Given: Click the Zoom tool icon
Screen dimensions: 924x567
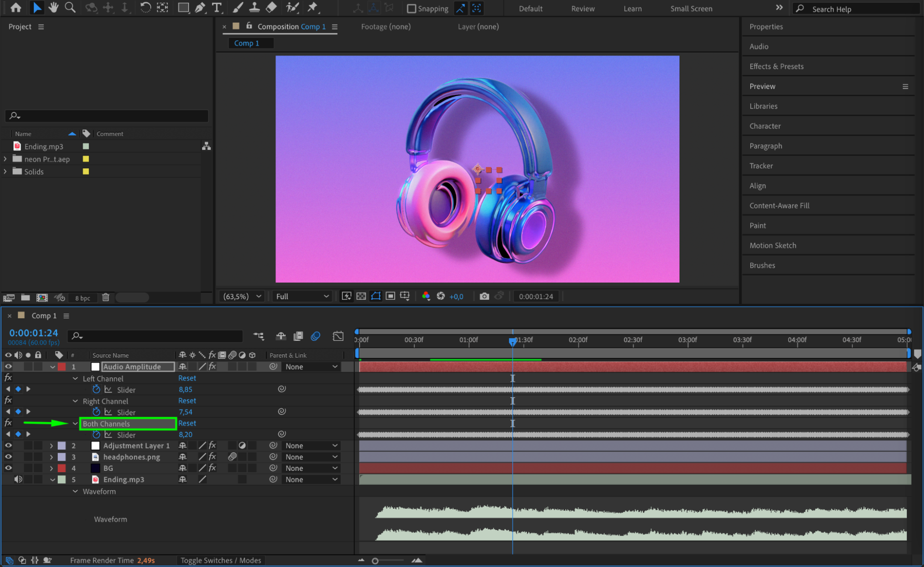Looking at the screenshot, I should tap(70, 8).
